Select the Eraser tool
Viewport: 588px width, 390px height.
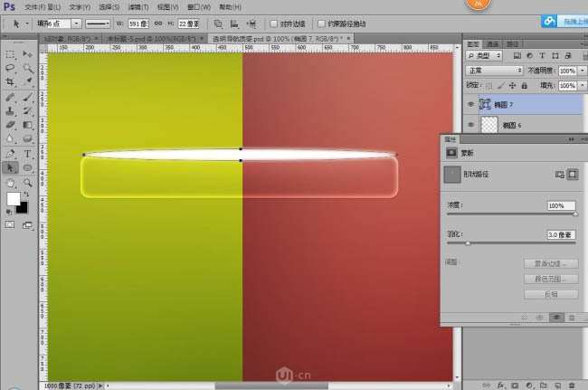[10, 125]
